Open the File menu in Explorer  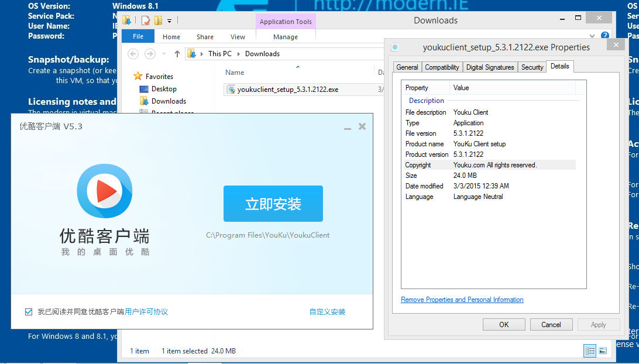click(138, 36)
